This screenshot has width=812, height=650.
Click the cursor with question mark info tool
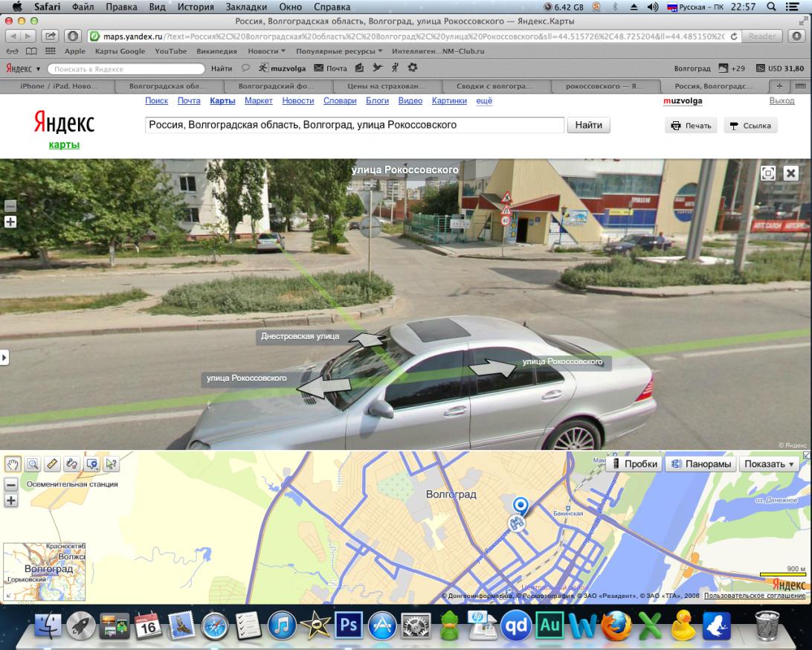[x=112, y=463]
